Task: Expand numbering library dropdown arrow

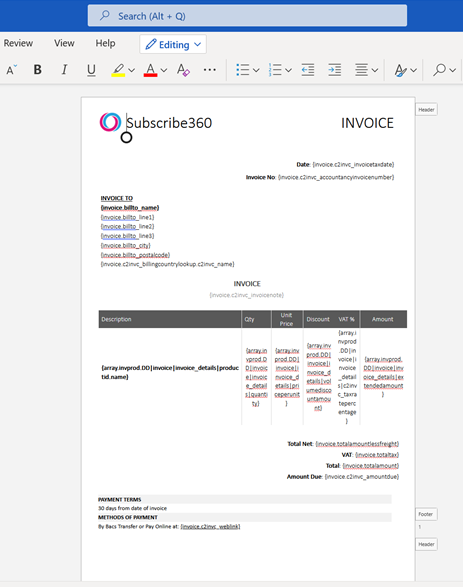Action: tap(288, 70)
